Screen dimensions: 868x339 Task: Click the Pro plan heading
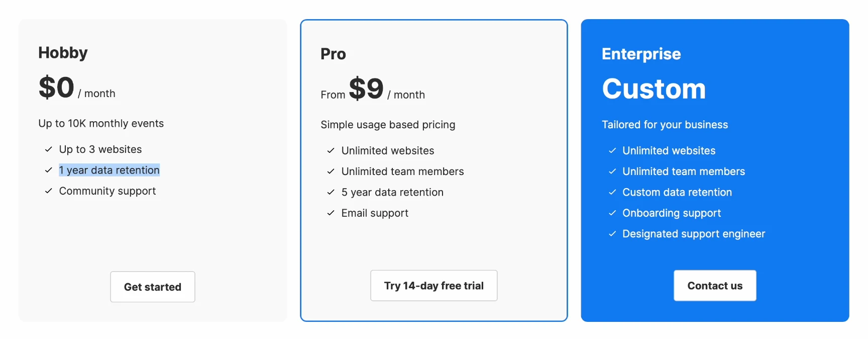333,54
